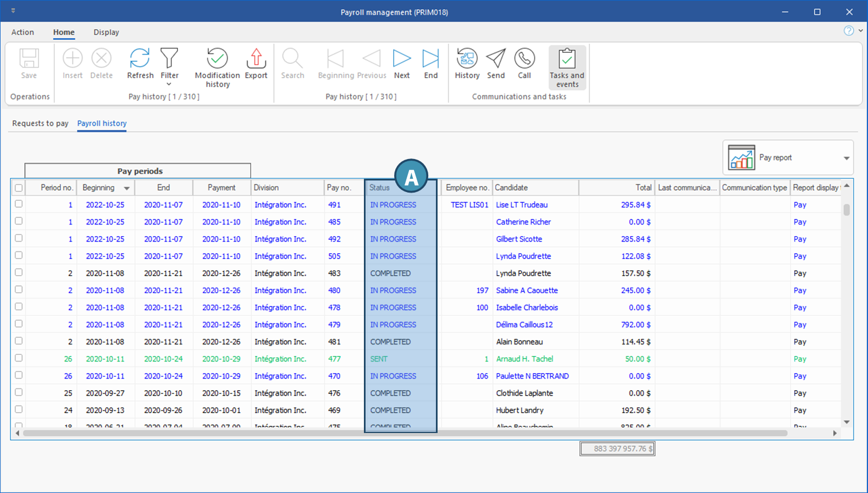Image resolution: width=868 pixels, height=493 pixels.
Task: Switch to the Requests to pay tab
Action: click(40, 123)
